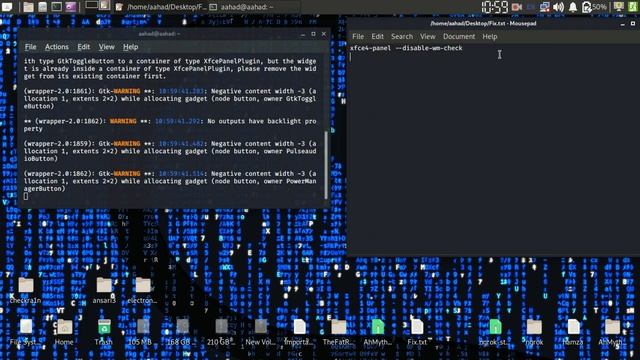
Task: Select the New Volume desktop icon
Action: click(260, 332)
